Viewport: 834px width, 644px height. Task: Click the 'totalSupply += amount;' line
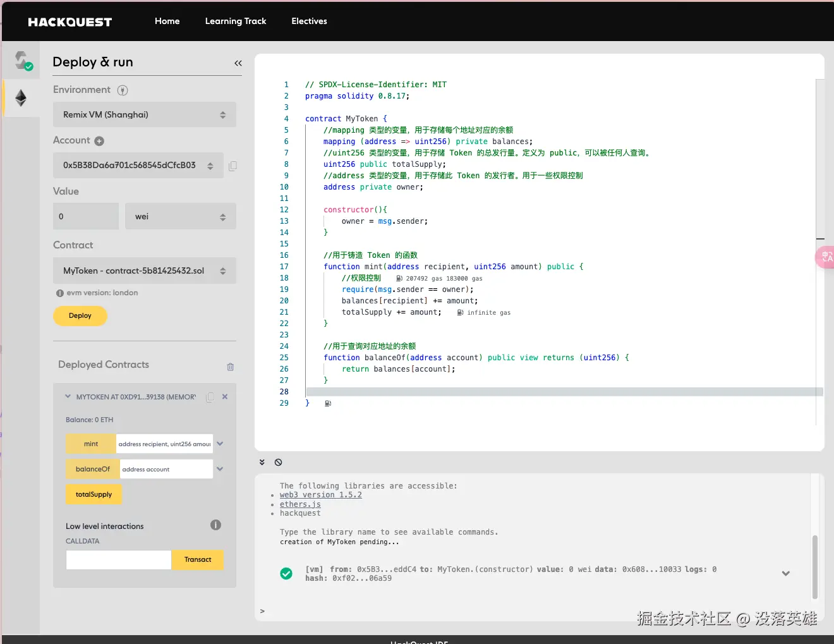click(x=392, y=312)
